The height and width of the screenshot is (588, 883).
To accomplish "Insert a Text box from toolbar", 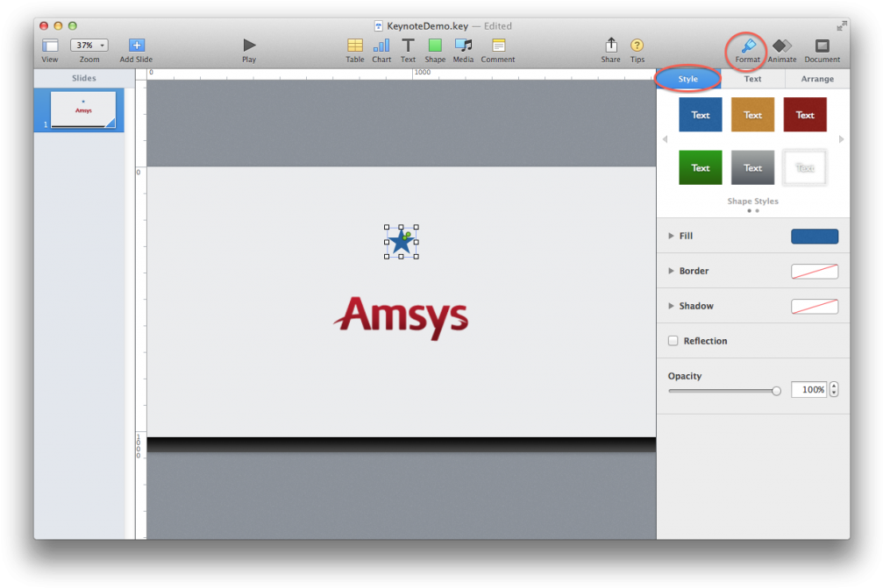I will (408, 46).
